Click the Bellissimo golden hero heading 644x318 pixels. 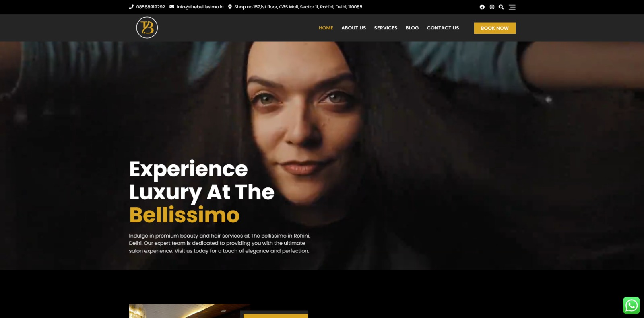pos(184,215)
